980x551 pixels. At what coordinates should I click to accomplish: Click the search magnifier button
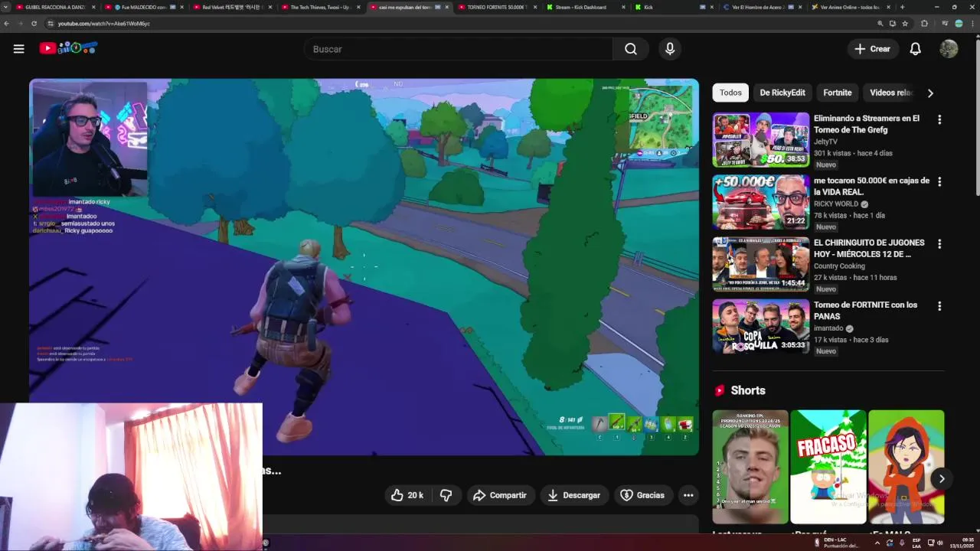tap(630, 49)
